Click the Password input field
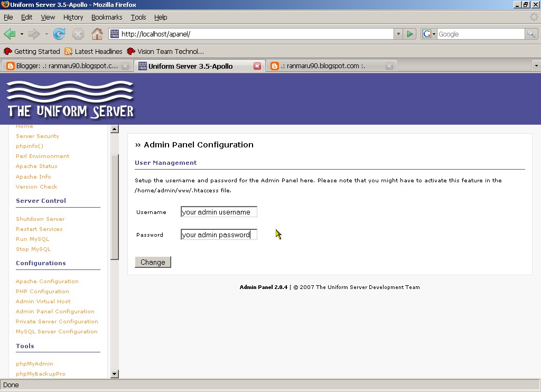The image size is (541, 392). 219,235
